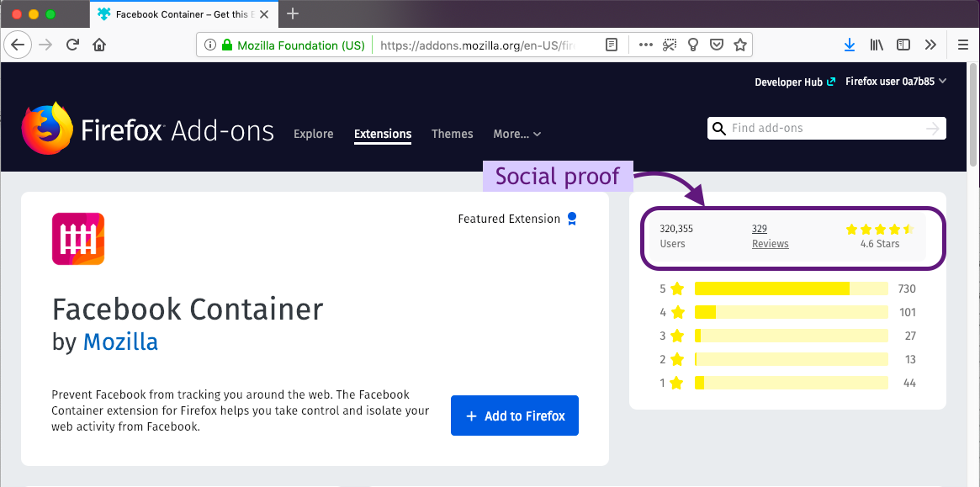
Task: Open the Pocket save icon
Action: (x=717, y=45)
